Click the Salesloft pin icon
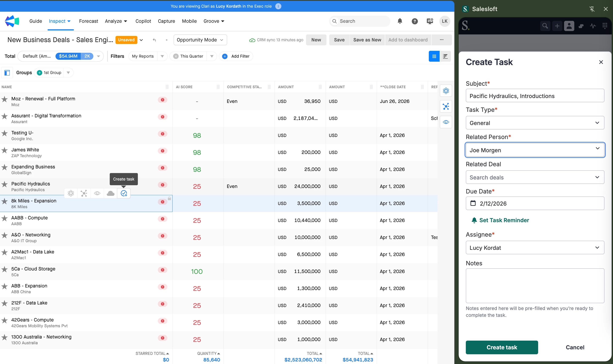The height and width of the screenshot is (364, 613). (x=592, y=9)
